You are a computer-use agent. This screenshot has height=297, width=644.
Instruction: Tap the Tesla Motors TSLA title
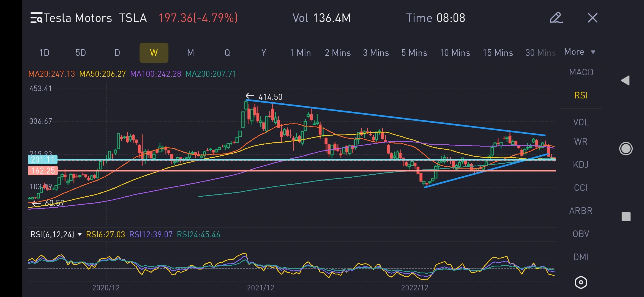click(x=95, y=18)
